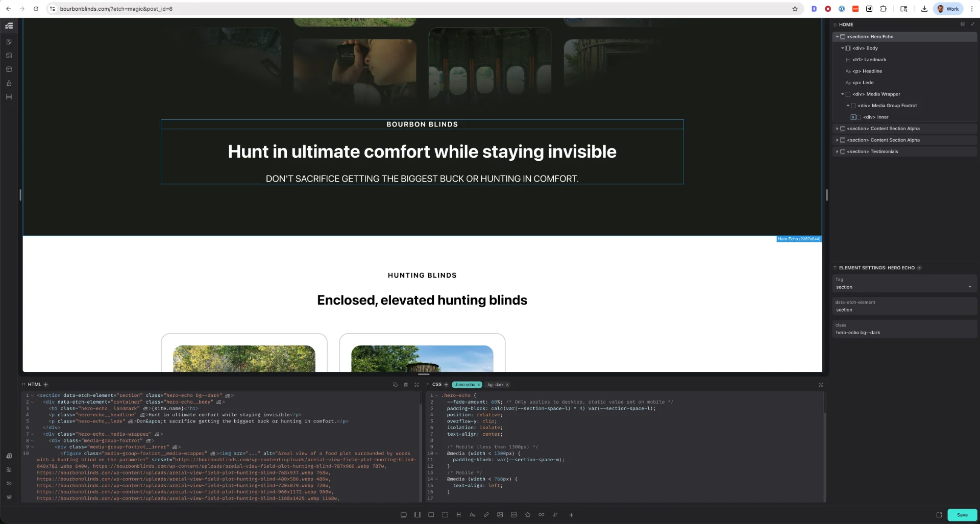
Task: Insert a loop element with the infinity icon
Action: (541, 515)
